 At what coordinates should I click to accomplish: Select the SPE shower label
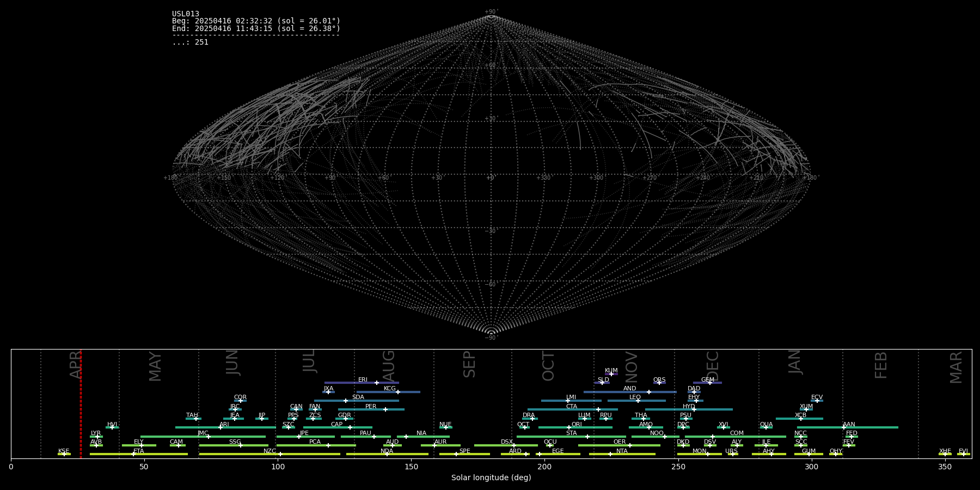(464, 451)
